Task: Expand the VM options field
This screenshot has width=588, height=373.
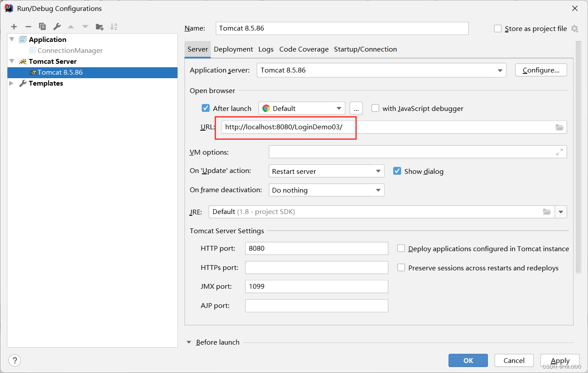Action: [x=560, y=152]
